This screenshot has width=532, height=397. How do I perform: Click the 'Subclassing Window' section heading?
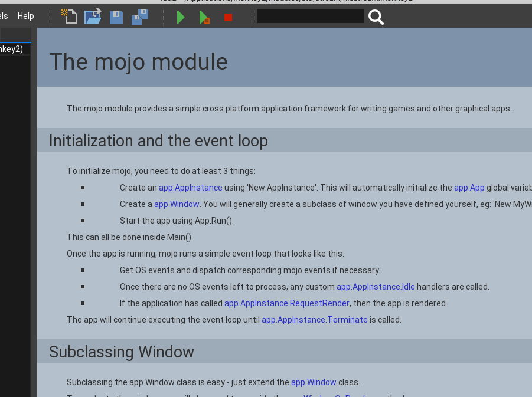tap(122, 352)
